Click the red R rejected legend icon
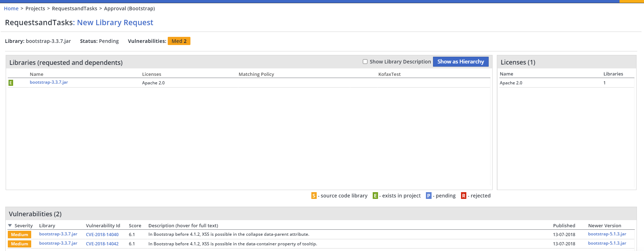Screen dimensions: 644x251 pos(463,196)
